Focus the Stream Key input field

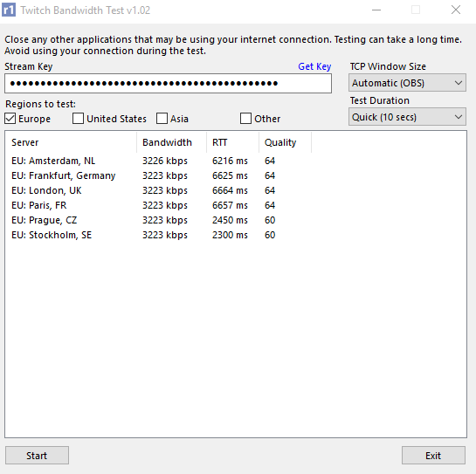point(168,83)
